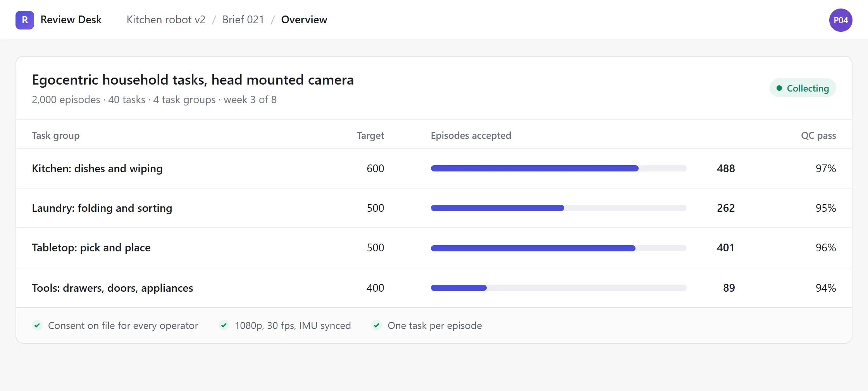868x391 pixels.
Task: Click the 1080p 30 fps checkmark icon
Action: (224, 325)
